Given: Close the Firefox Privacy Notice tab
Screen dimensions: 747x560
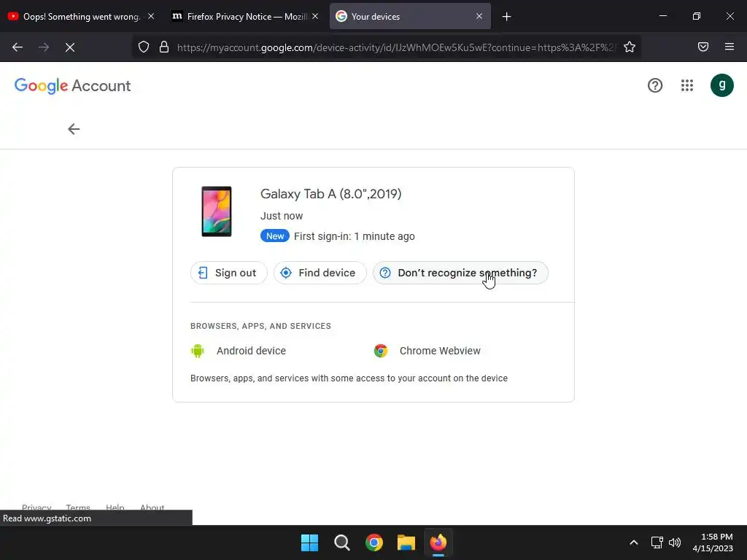Looking at the screenshot, I should (x=315, y=16).
